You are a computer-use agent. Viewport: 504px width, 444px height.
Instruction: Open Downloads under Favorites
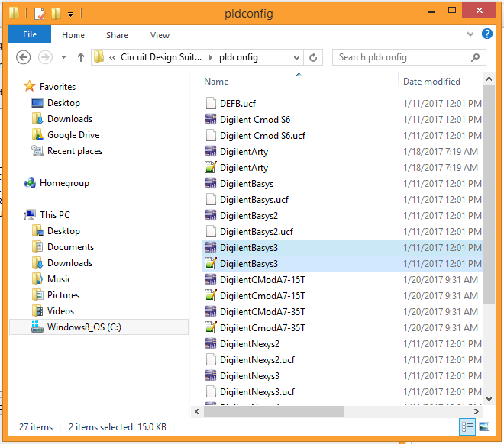click(69, 119)
